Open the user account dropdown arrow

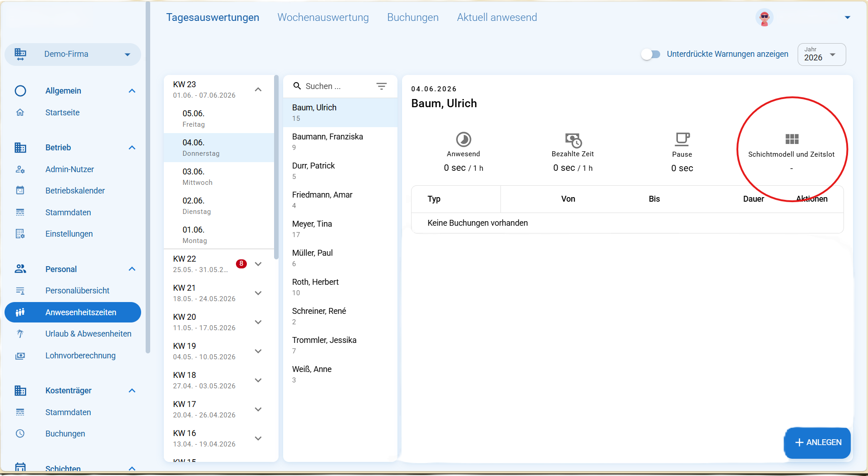(848, 18)
